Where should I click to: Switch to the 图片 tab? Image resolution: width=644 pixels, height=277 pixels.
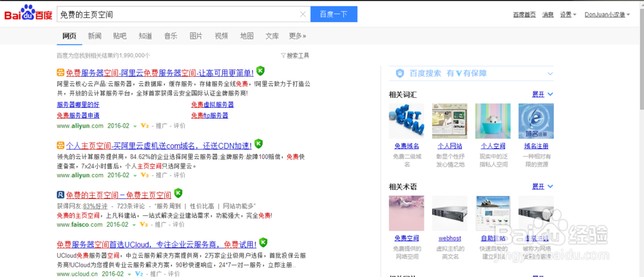tap(196, 36)
